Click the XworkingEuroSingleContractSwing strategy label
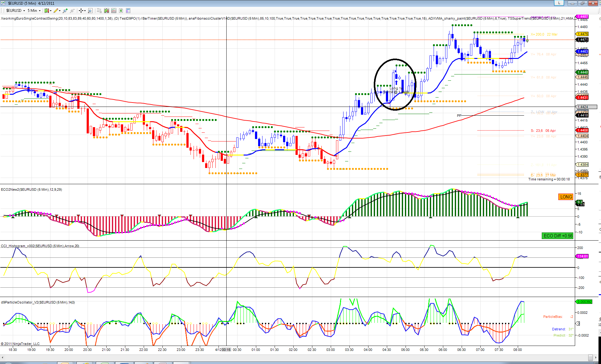 (57, 18)
